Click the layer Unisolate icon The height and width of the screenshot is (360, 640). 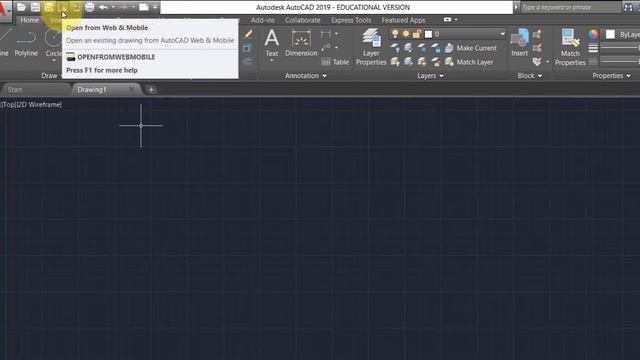(408, 62)
